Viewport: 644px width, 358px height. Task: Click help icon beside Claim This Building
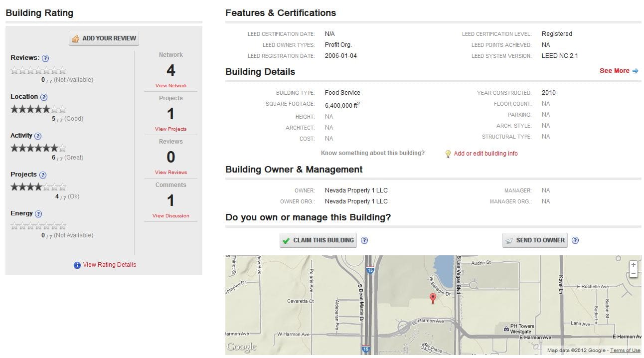[x=364, y=240]
